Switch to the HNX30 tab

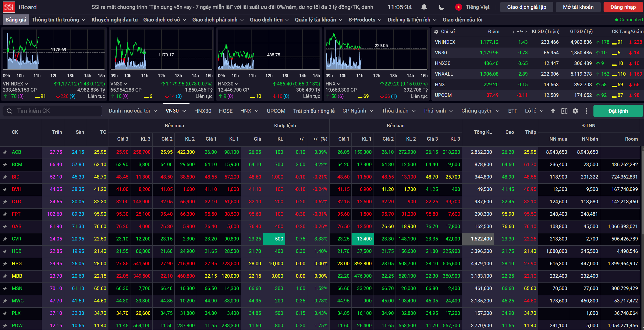pyautogui.click(x=202, y=111)
